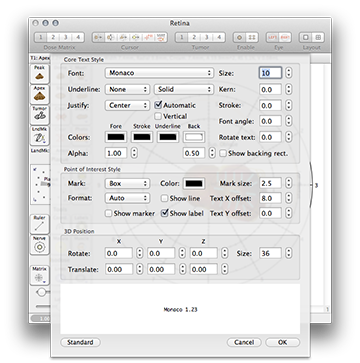Click the Standard button

point(80,342)
